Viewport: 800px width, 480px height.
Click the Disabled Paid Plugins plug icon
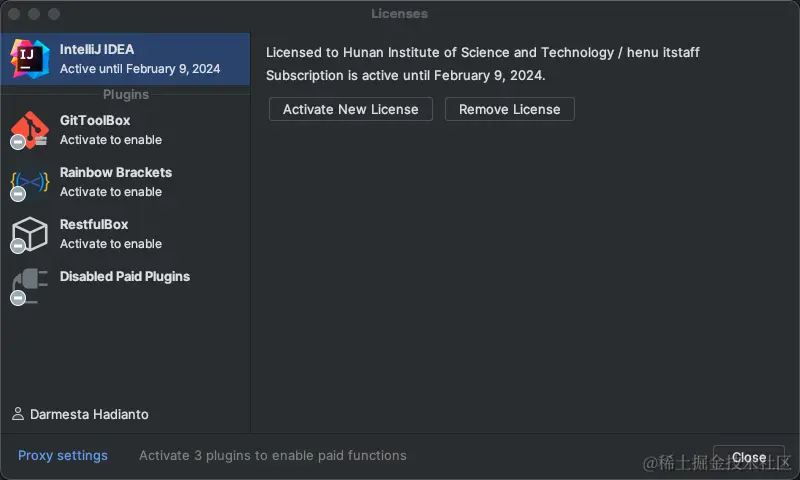29,285
